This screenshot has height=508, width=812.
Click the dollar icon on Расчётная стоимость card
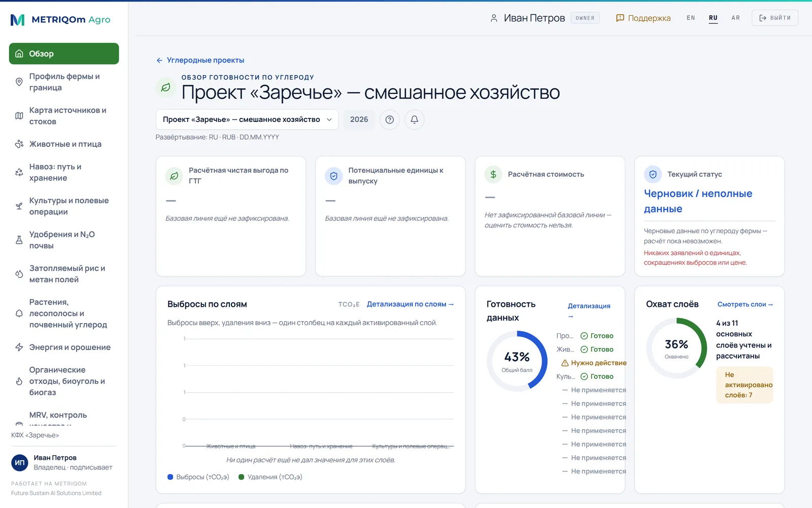[x=493, y=174]
